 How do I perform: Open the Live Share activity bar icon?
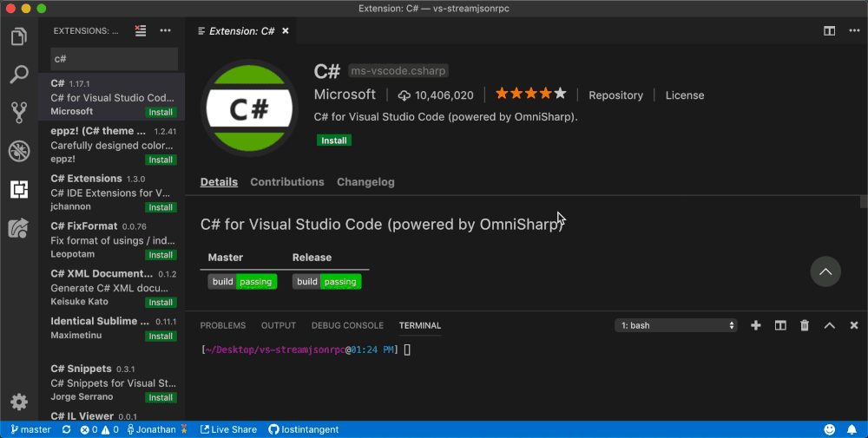[x=18, y=227]
